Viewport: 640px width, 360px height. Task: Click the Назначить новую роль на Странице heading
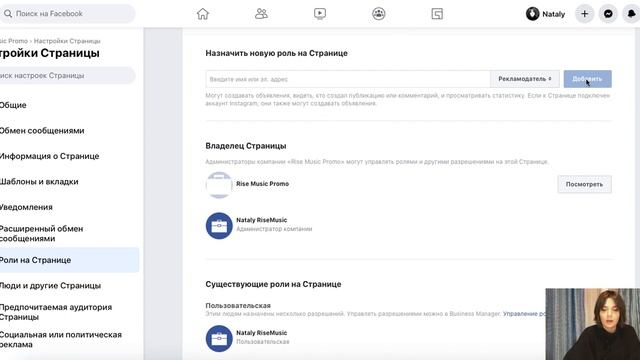[x=276, y=53]
